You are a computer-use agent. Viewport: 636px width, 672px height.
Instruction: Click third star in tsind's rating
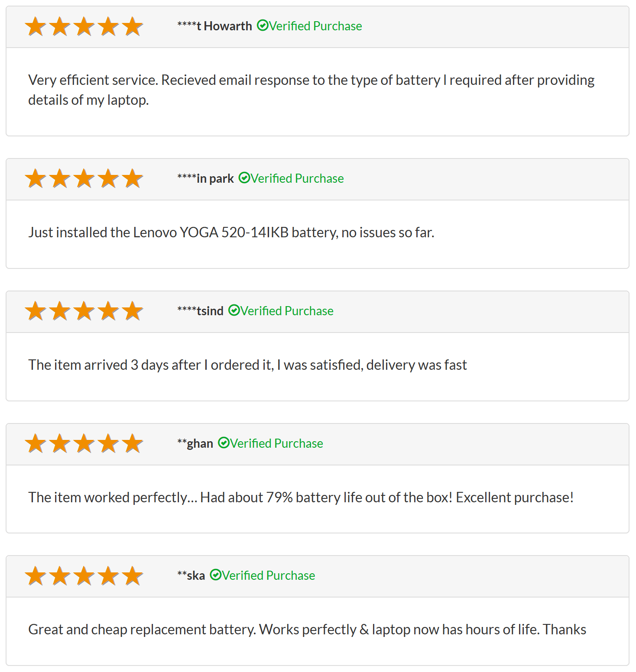[84, 311]
